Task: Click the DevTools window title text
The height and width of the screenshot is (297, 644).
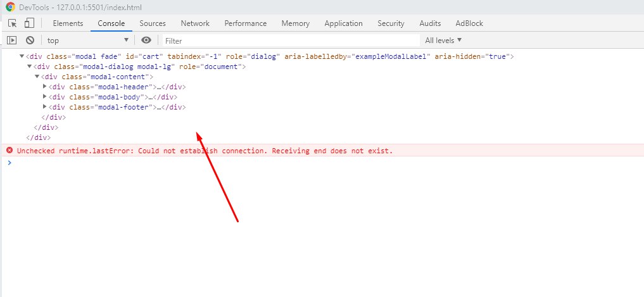Action: pos(80,8)
